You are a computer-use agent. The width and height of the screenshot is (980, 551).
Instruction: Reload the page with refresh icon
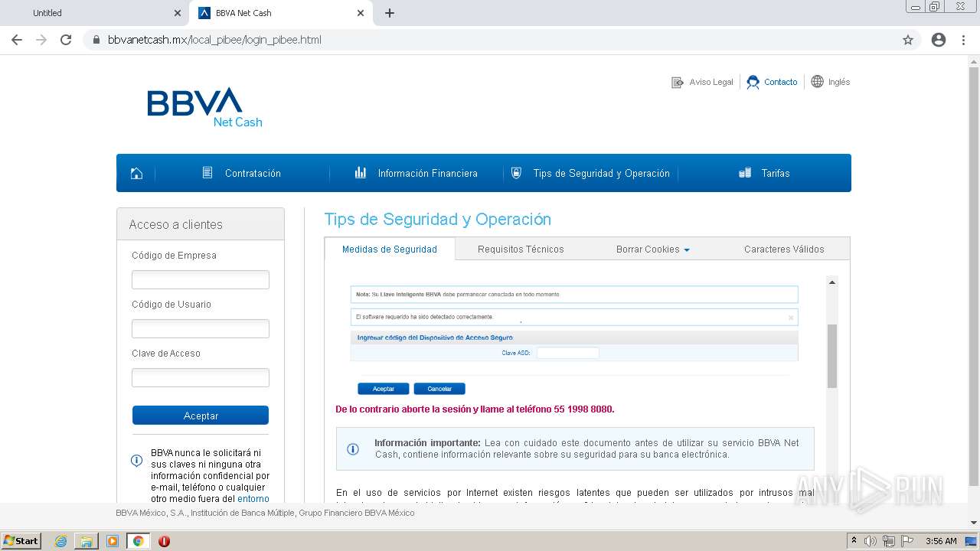click(x=66, y=40)
